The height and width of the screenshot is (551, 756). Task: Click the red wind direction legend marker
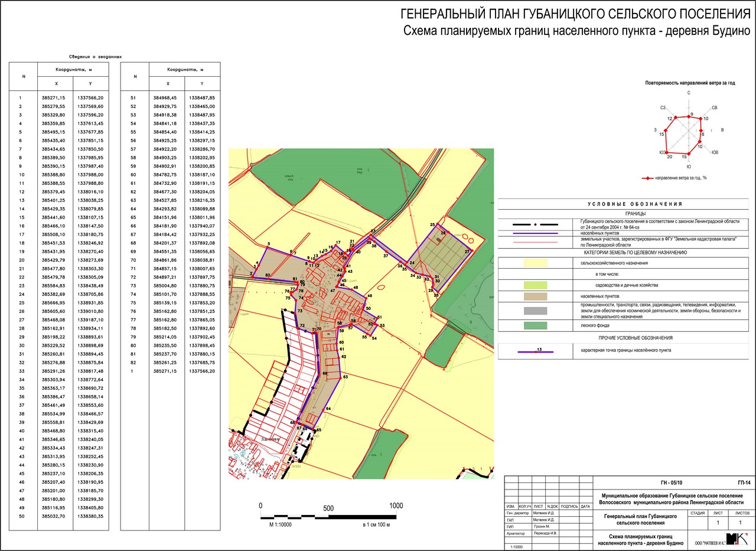tap(647, 178)
